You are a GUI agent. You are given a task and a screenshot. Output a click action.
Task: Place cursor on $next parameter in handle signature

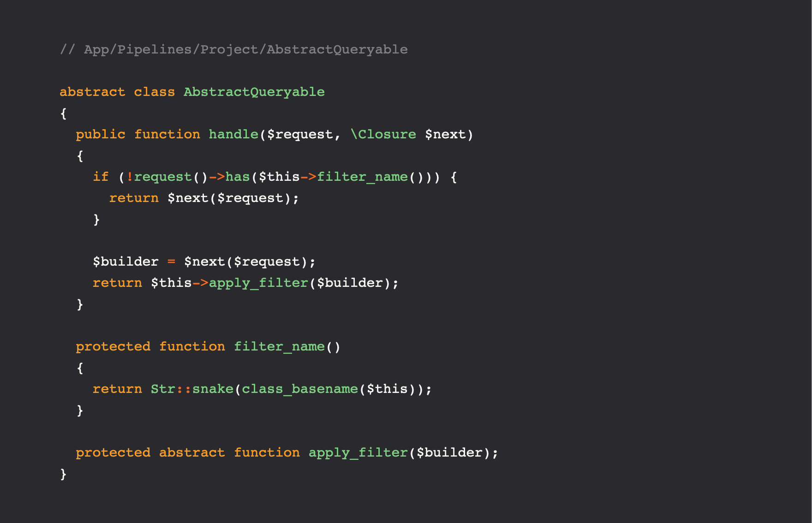(x=445, y=134)
